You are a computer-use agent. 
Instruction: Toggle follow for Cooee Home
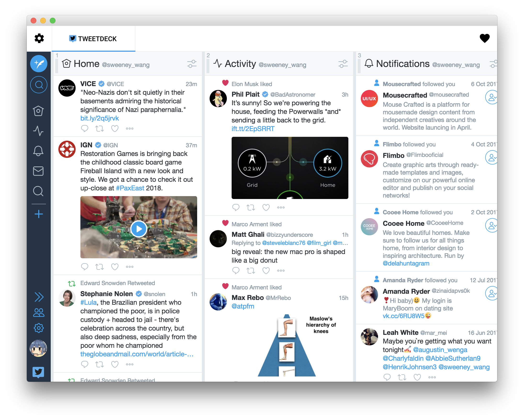(x=491, y=225)
